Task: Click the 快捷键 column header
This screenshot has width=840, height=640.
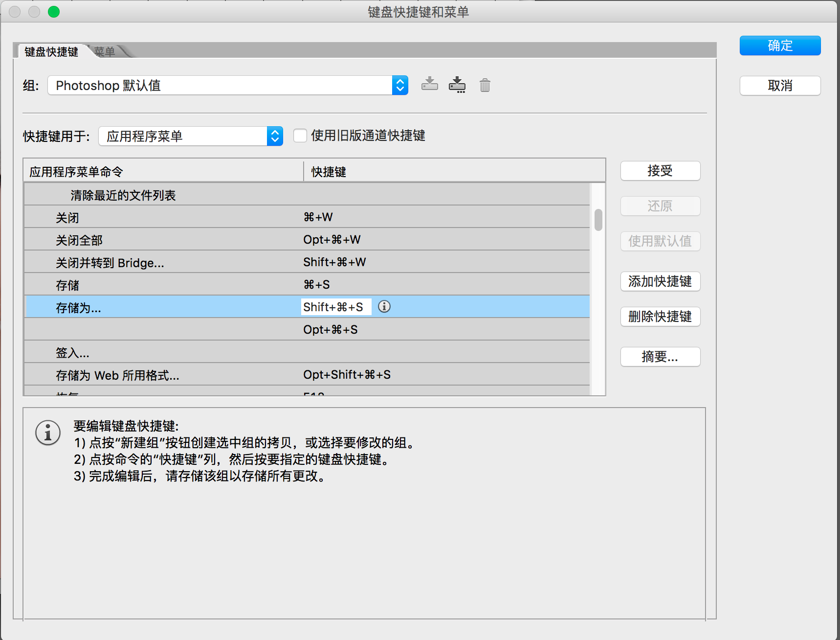Action: 454,171
